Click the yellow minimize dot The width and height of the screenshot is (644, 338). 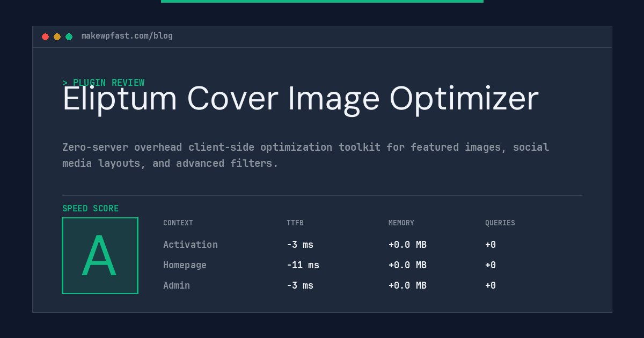(x=57, y=36)
